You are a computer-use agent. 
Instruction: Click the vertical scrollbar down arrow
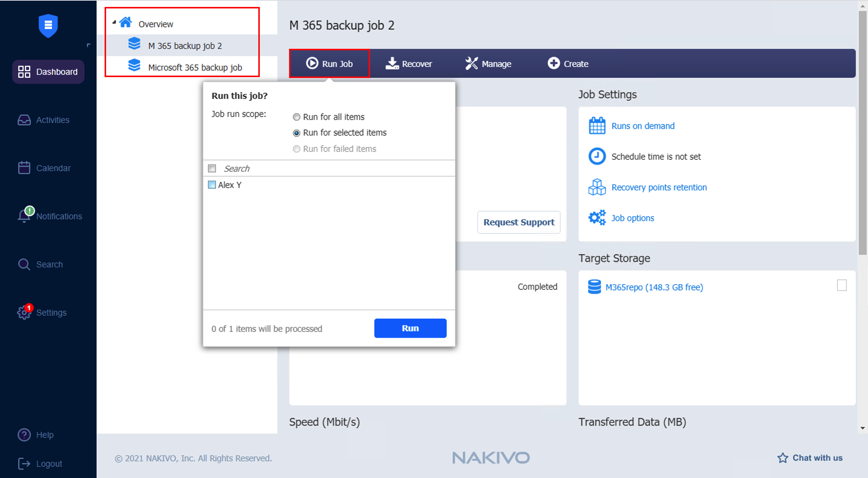click(862, 428)
